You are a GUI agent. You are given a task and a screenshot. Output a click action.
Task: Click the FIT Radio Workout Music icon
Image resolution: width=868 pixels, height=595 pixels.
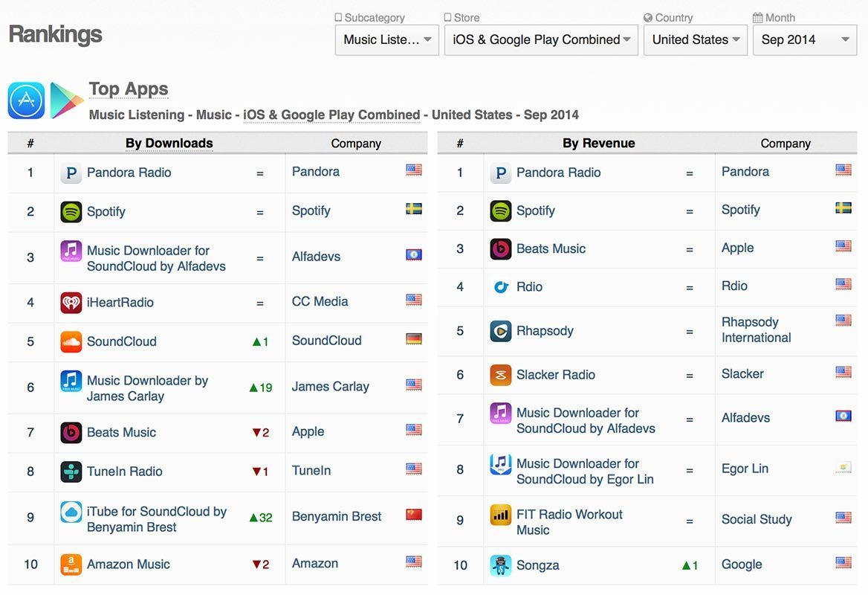[x=501, y=515]
